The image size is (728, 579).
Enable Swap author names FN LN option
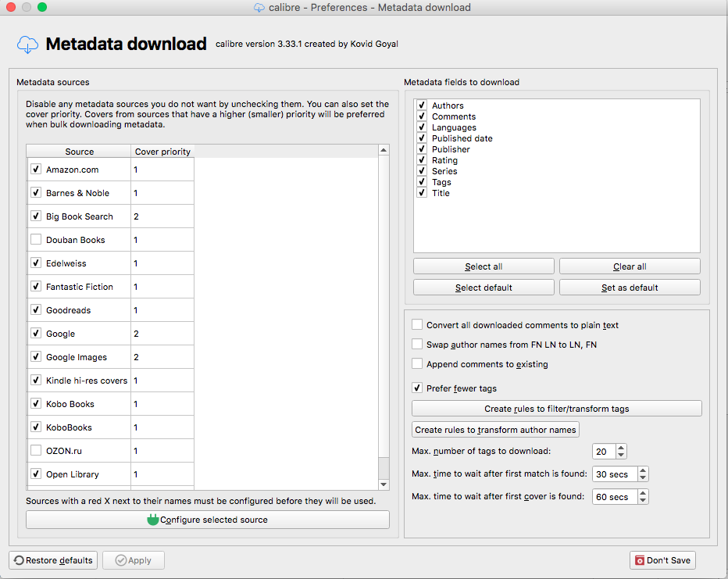(417, 344)
